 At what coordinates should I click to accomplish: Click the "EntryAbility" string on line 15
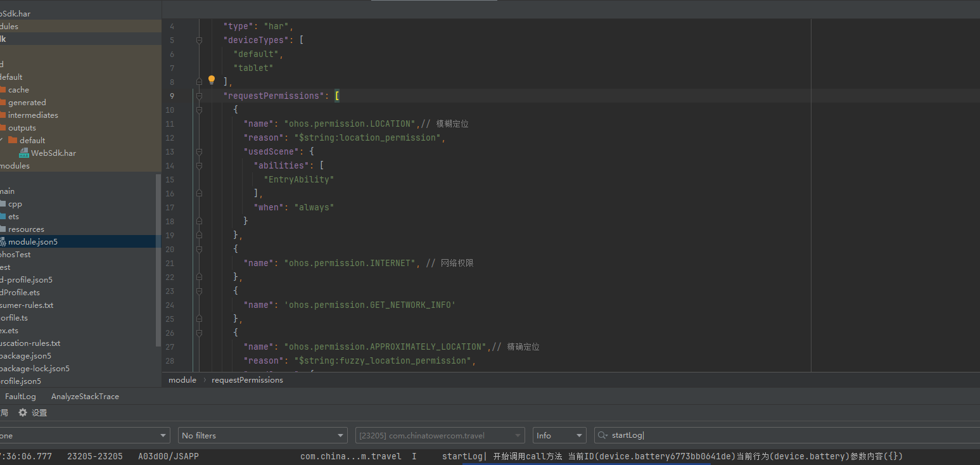click(x=299, y=179)
